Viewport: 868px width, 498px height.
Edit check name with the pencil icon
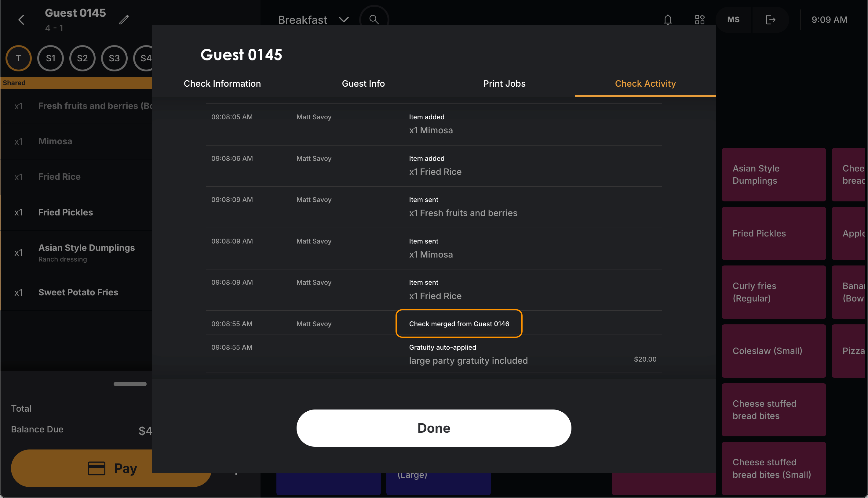click(x=124, y=20)
